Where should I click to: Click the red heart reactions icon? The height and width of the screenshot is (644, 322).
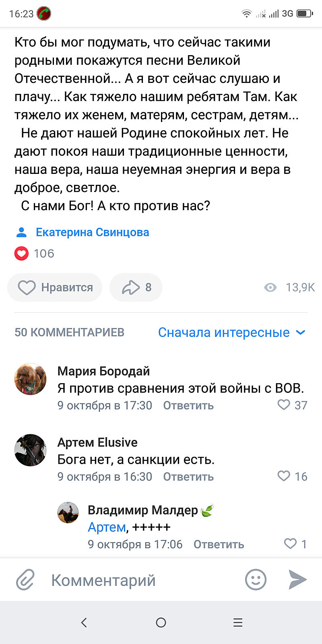(x=21, y=254)
